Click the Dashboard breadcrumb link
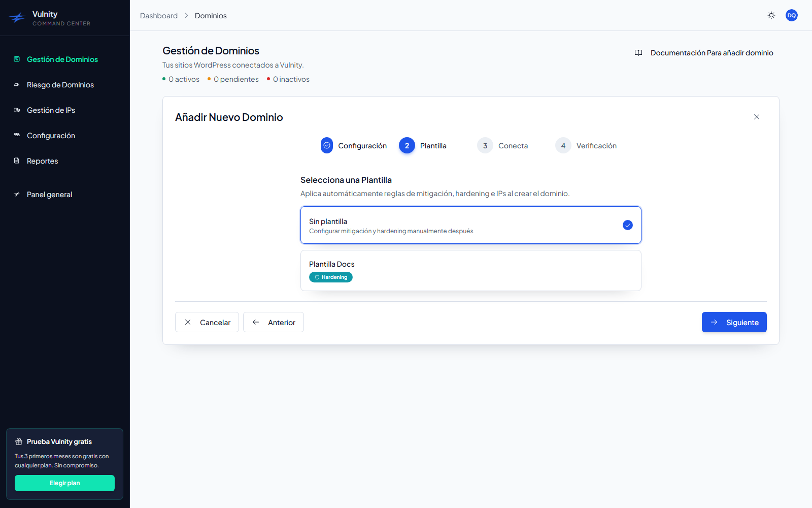Viewport: 812px width, 508px height. [159, 16]
